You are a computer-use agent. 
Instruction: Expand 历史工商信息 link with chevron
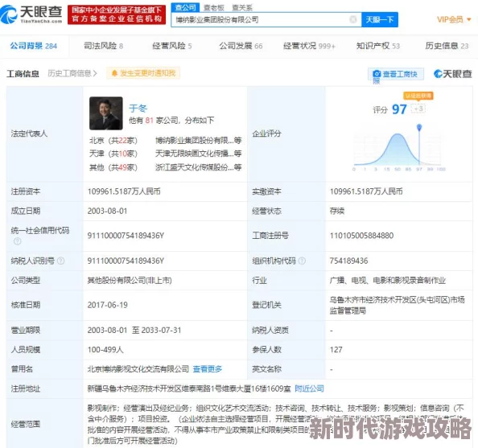pos(72,73)
